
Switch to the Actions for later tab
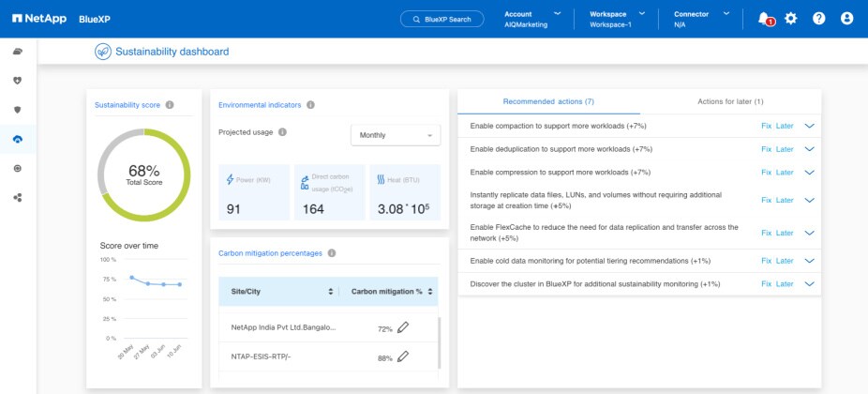(730, 101)
